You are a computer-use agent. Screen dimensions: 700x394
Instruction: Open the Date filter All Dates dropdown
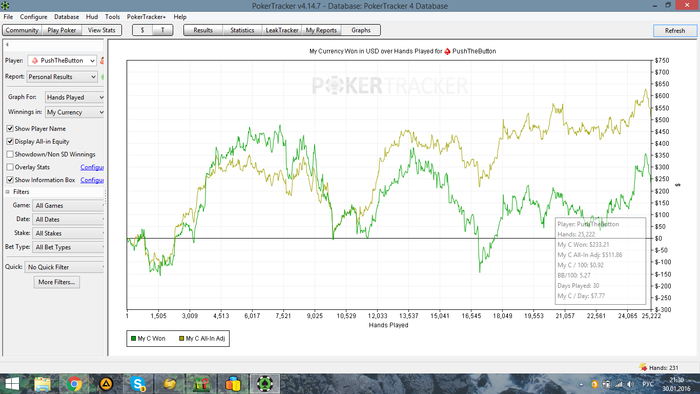click(x=68, y=220)
